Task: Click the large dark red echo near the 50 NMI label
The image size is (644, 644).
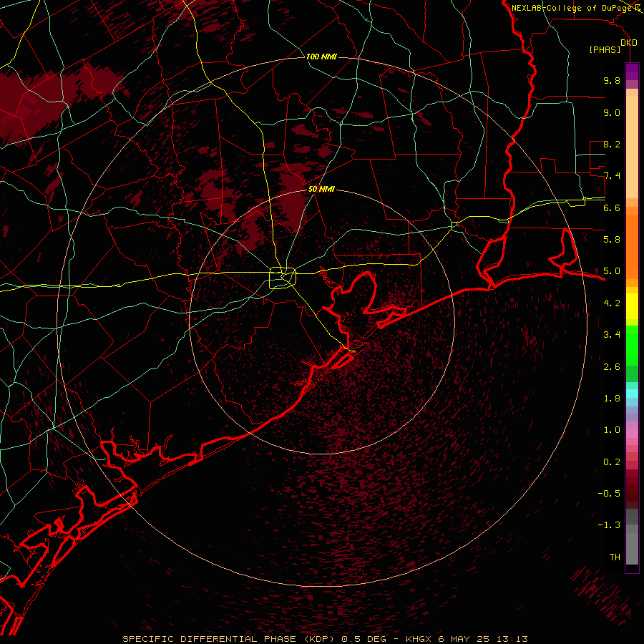Action: point(293,197)
